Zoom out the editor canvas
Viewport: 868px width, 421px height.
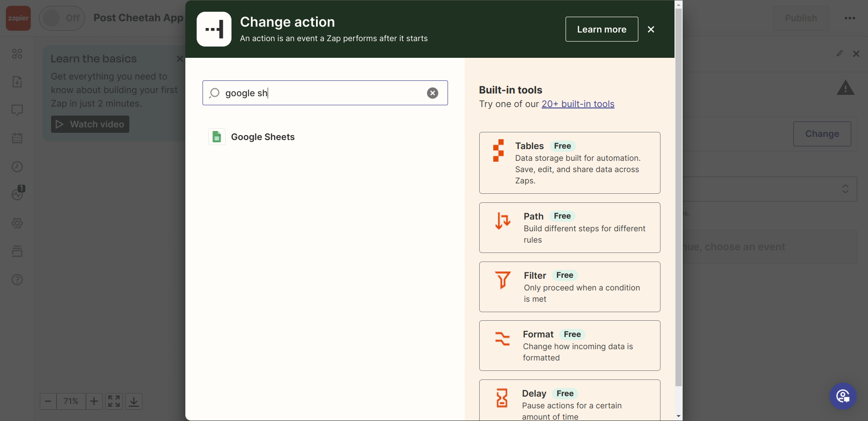point(48,401)
